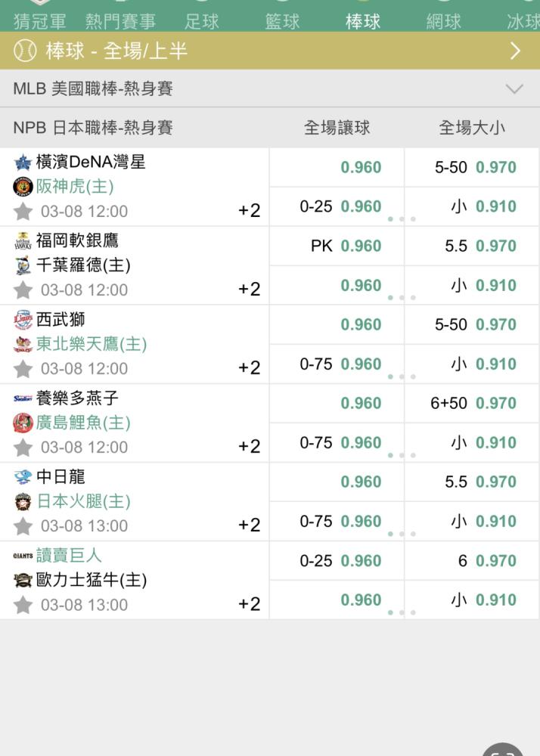Click the baseball icon in yellow header
This screenshot has width=540, height=756.
click(25, 51)
